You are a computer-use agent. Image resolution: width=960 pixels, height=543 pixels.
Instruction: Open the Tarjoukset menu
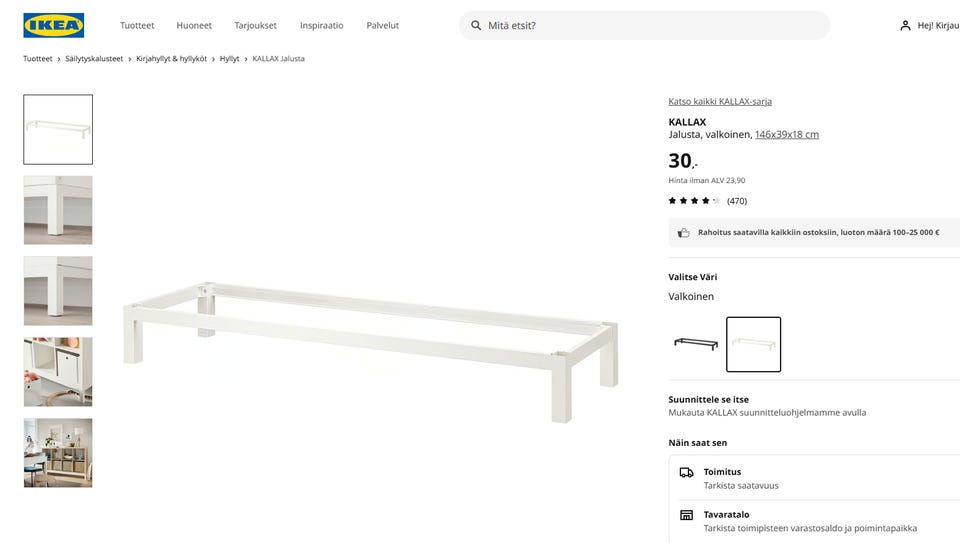coord(255,25)
